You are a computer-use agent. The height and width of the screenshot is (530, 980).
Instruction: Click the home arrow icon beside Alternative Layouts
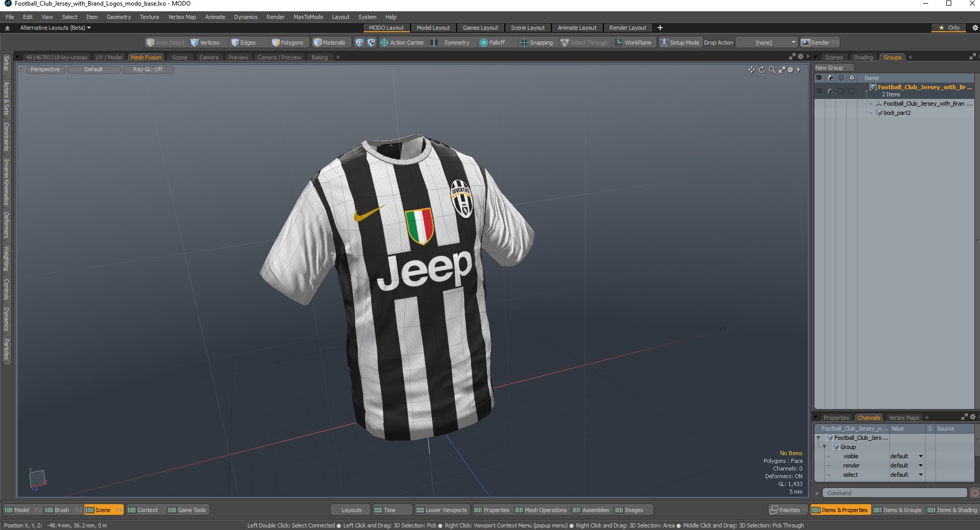pos(7,28)
